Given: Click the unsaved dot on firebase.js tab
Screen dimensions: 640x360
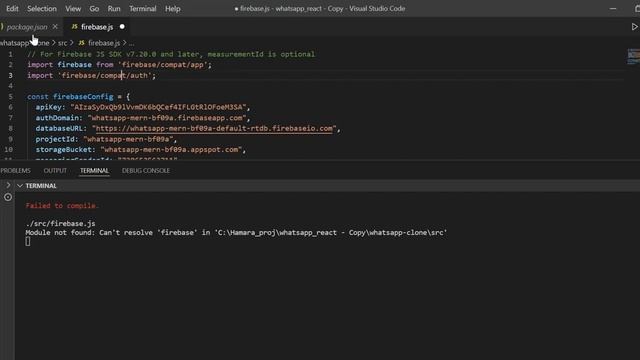Looking at the screenshot, I should [x=122, y=27].
